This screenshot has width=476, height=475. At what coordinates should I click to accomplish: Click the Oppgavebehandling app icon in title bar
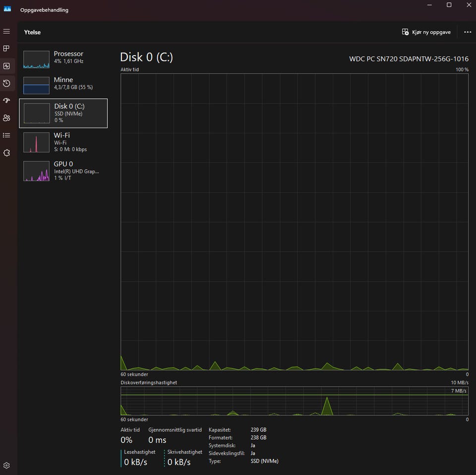[x=7, y=9]
